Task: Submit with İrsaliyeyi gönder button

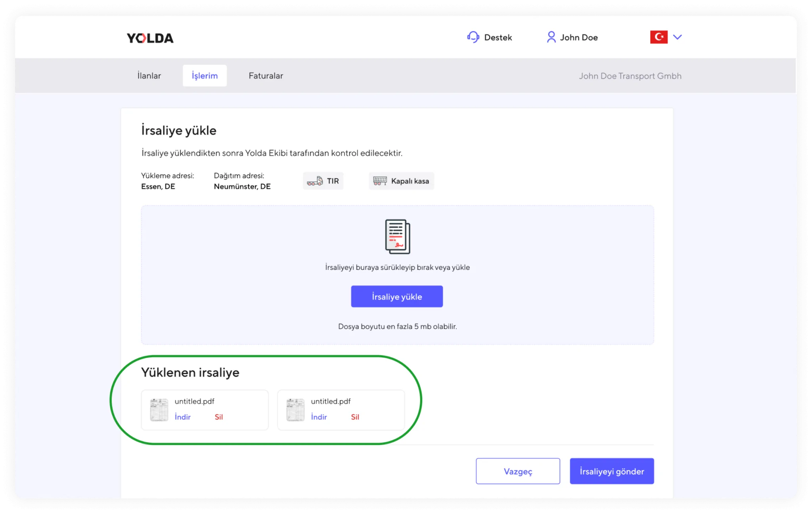Action: pyautogui.click(x=611, y=471)
